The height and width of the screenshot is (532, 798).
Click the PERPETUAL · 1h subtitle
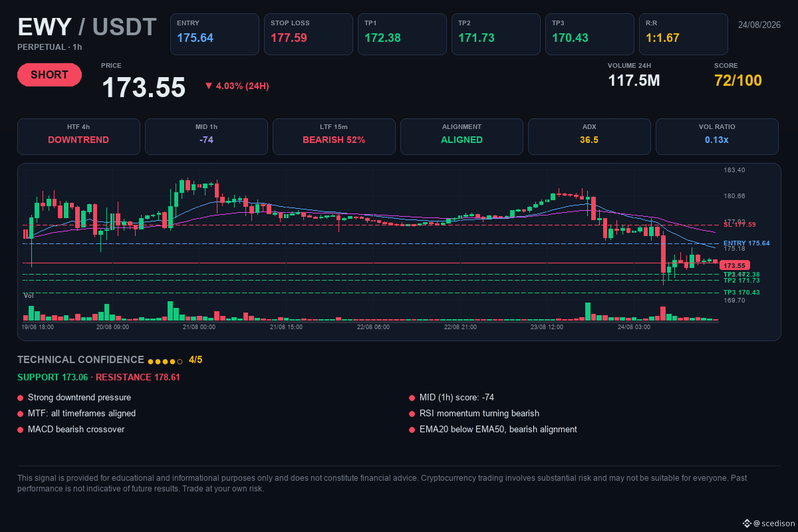pyautogui.click(x=50, y=47)
